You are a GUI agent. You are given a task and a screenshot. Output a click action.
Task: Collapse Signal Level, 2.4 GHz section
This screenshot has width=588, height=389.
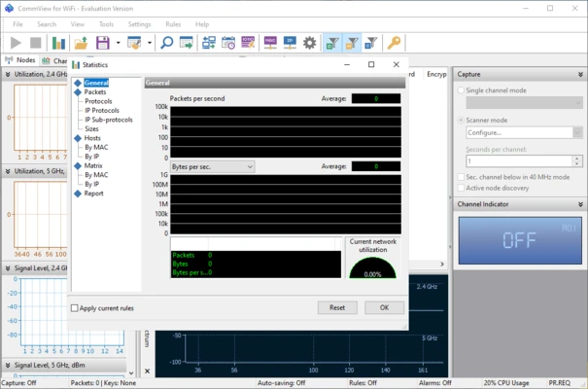(x=8, y=268)
